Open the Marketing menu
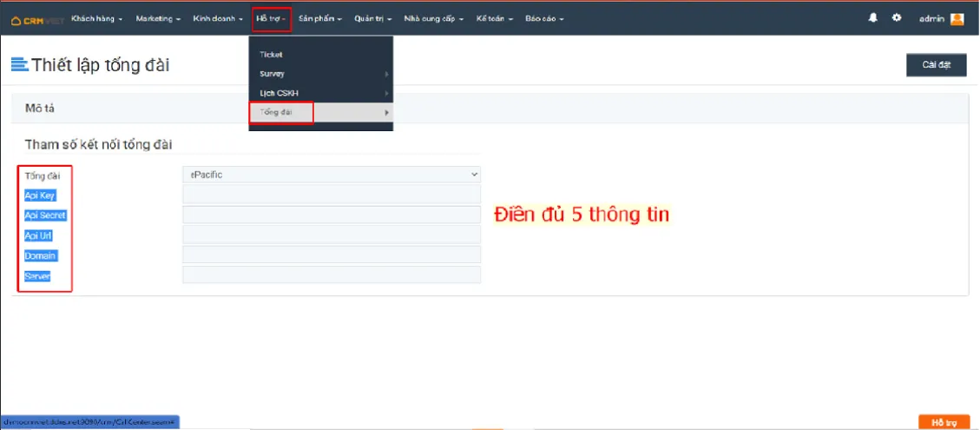 click(x=158, y=19)
